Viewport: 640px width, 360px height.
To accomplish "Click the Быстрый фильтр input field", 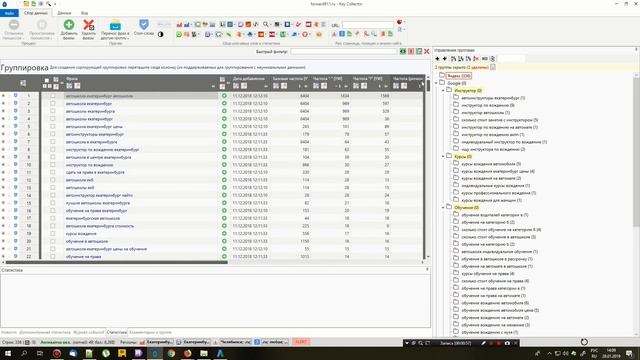I will [x=343, y=51].
